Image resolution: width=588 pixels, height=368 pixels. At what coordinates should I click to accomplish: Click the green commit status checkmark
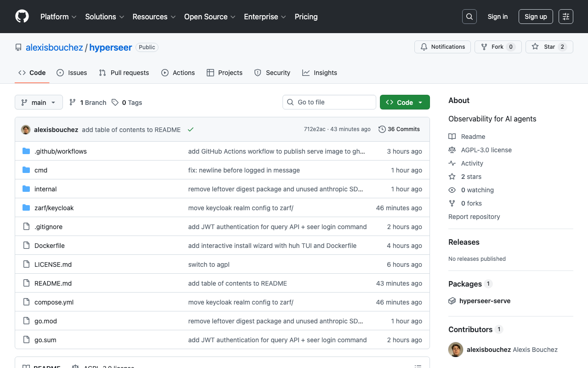tap(191, 130)
